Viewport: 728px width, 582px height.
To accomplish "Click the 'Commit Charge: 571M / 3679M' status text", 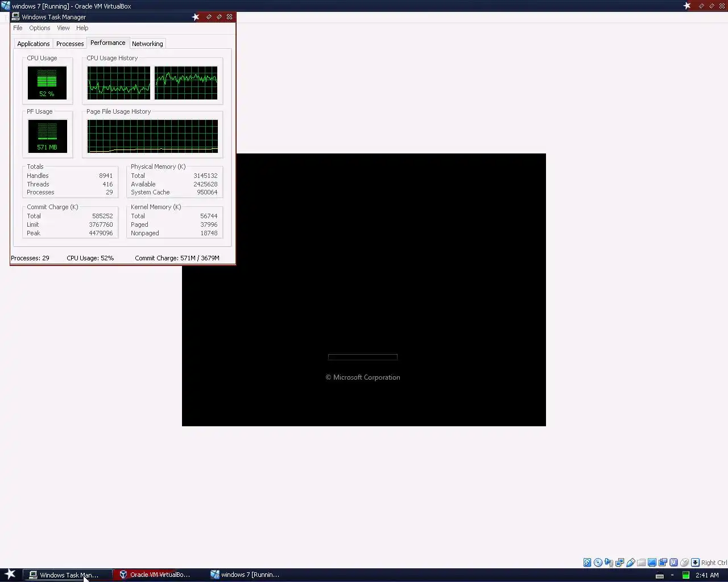I will (177, 258).
